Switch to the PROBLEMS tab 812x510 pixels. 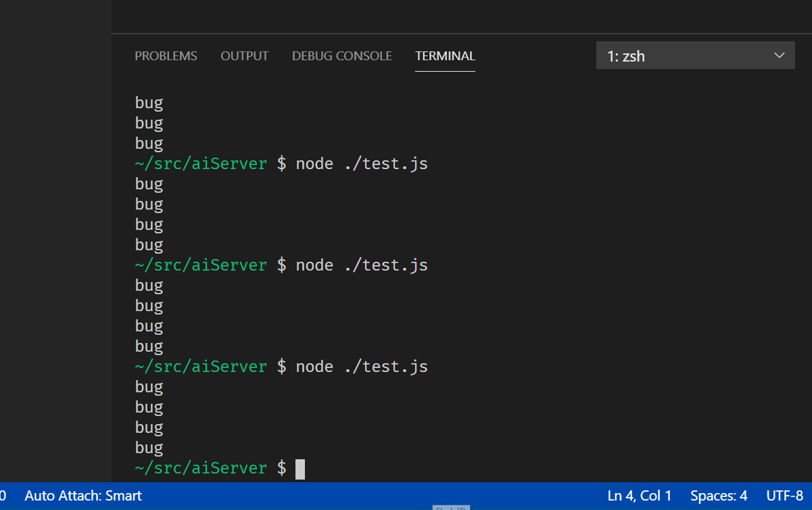coord(166,55)
